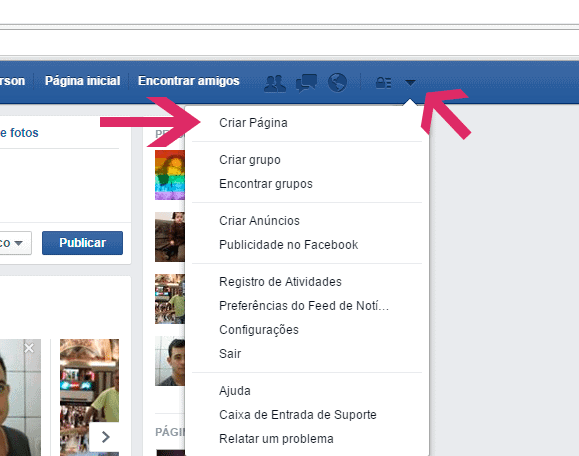Advance photos with the right chevron

106,437
